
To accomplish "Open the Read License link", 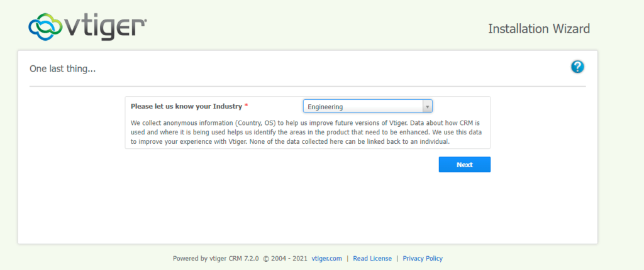I will click(372, 259).
